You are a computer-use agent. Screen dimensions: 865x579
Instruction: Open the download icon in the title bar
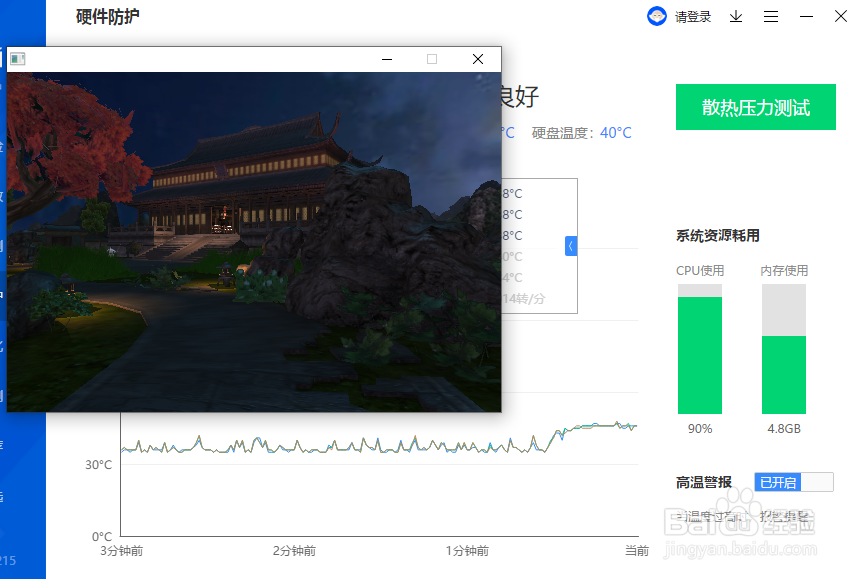[736, 17]
